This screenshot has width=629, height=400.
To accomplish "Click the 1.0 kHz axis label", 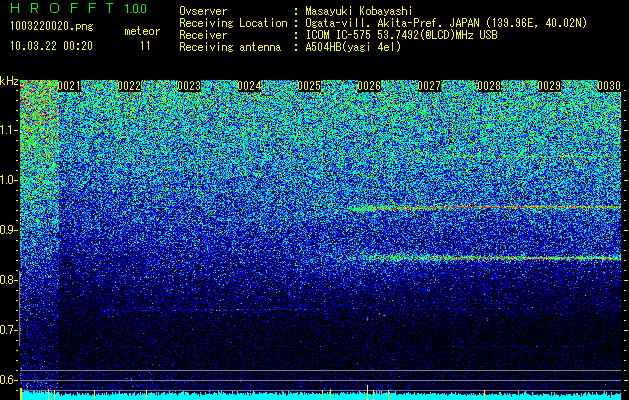I will [x=9, y=180].
